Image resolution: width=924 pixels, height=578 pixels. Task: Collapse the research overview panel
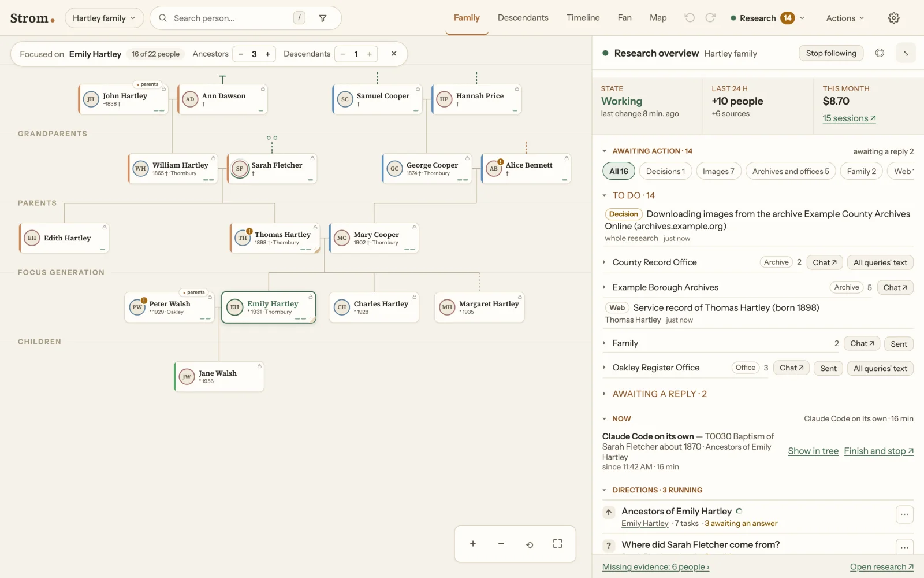pos(906,53)
